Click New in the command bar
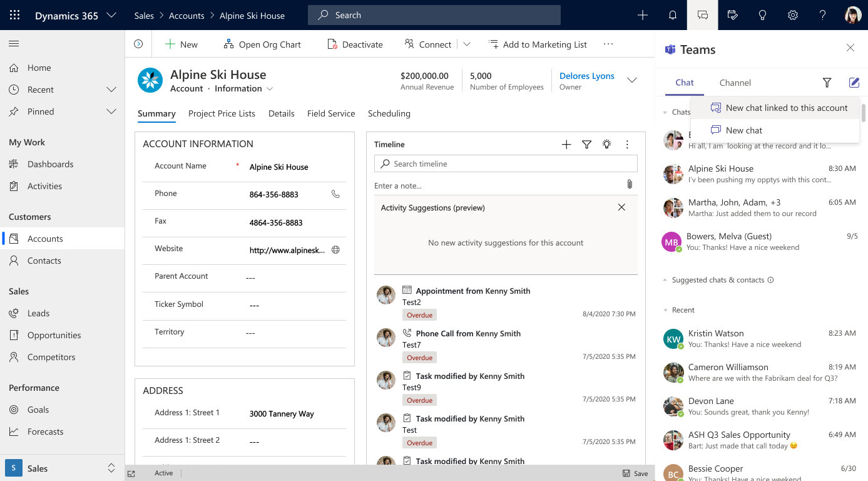Screen dimensions: 868x481 click(181, 44)
